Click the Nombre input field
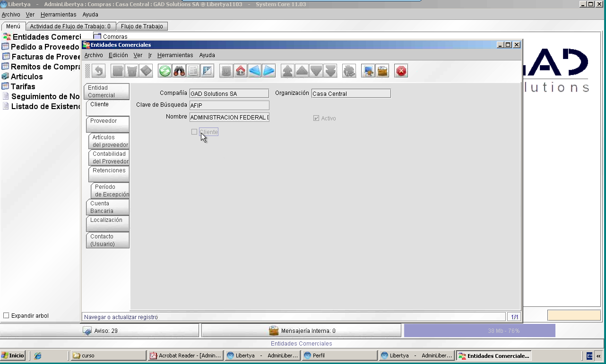Screen dimensions: 606x364 click(229, 117)
